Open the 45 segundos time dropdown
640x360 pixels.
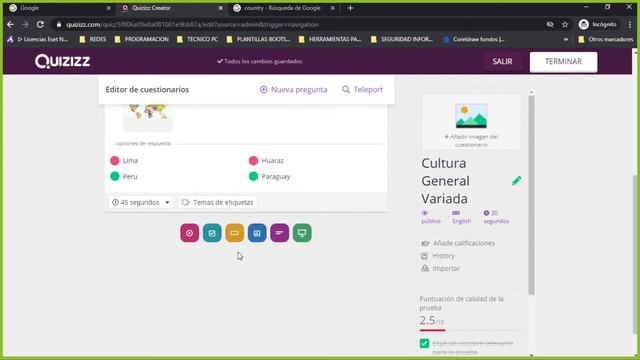click(141, 202)
